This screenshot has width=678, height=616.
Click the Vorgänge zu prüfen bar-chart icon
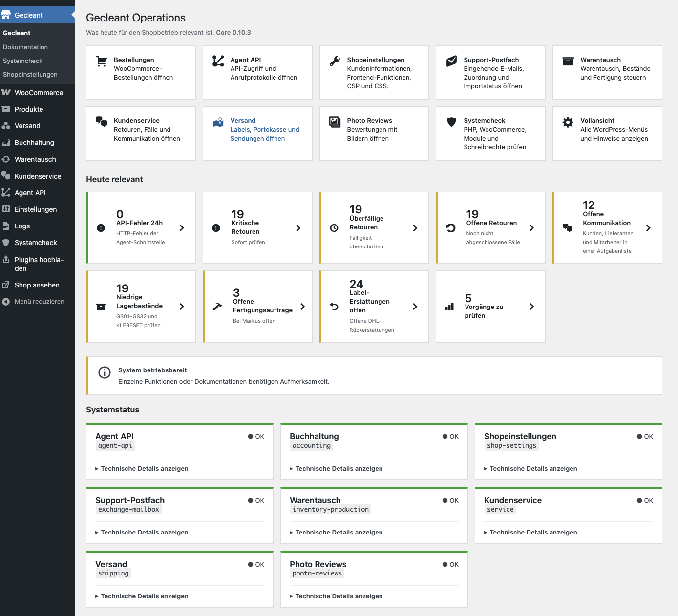450,307
